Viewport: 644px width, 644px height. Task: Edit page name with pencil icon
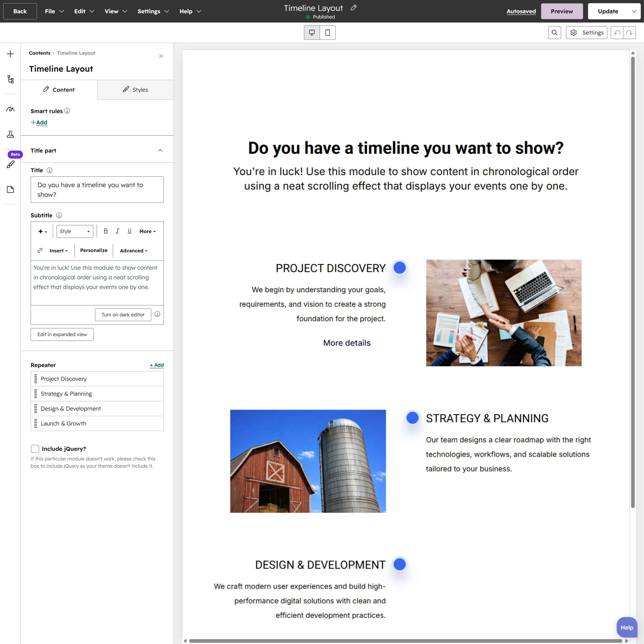point(354,8)
